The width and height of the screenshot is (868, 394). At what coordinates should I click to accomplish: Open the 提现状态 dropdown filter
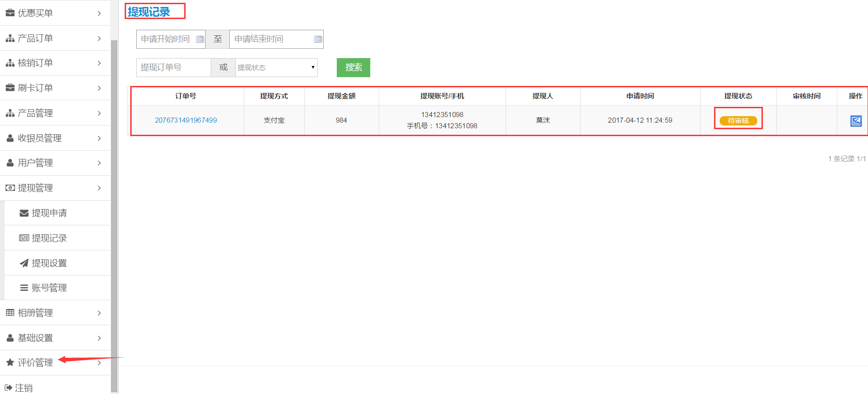tap(276, 68)
